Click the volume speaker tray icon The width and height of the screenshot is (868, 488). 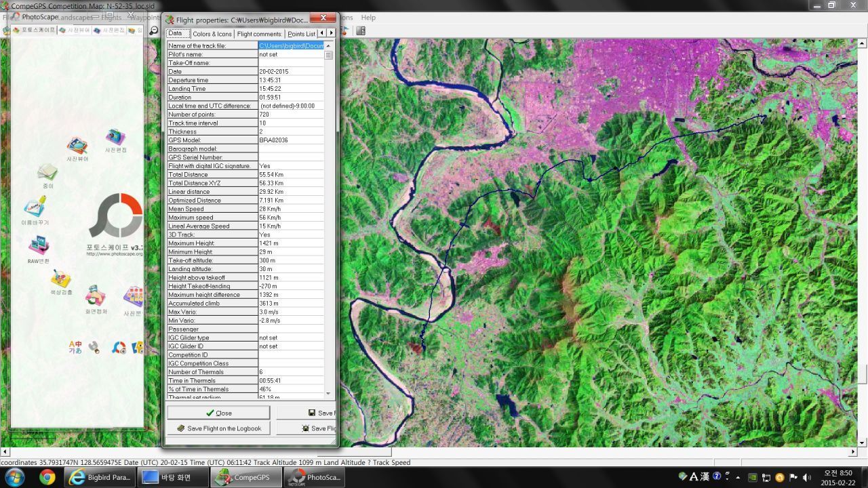806,477
